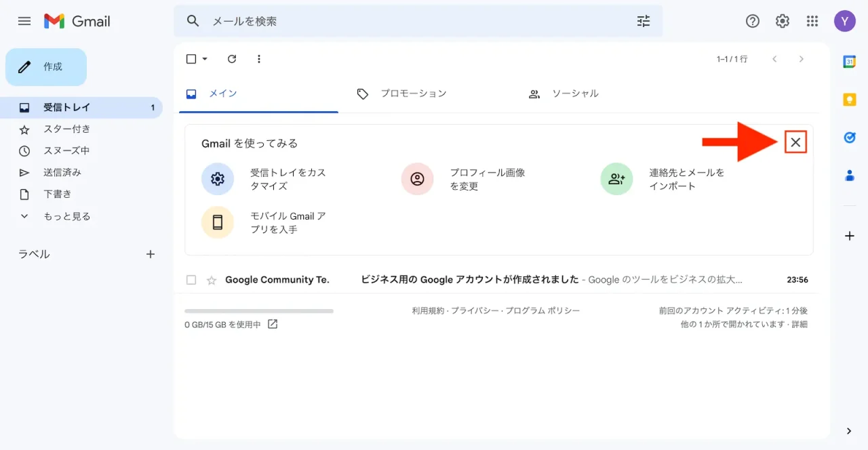The width and height of the screenshot is (868, 450).
Task: Star the Google Community Team email
Action: tap(210, 279)
